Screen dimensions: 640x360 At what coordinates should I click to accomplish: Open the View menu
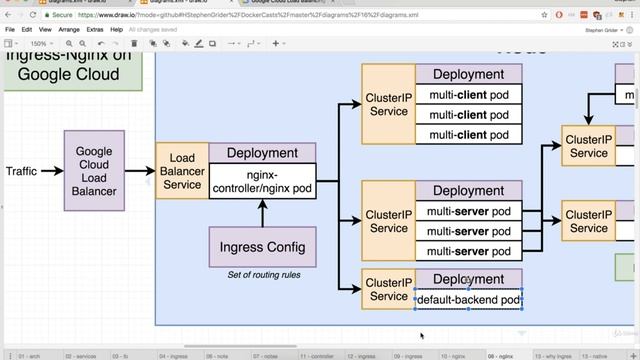point(45,29)
